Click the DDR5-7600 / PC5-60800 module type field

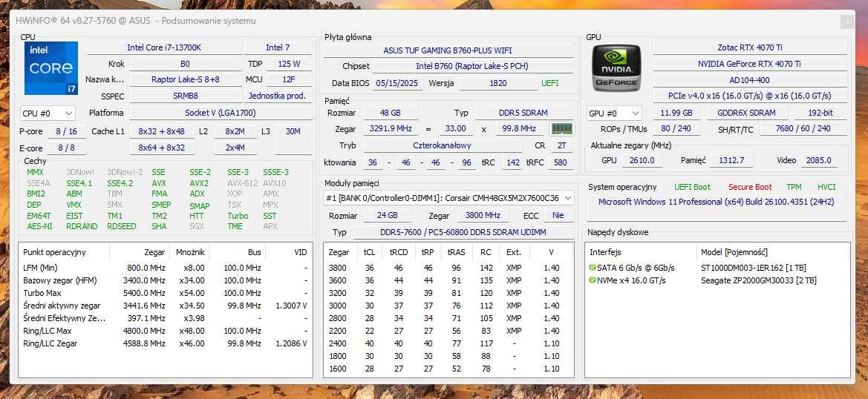(463, 233)
